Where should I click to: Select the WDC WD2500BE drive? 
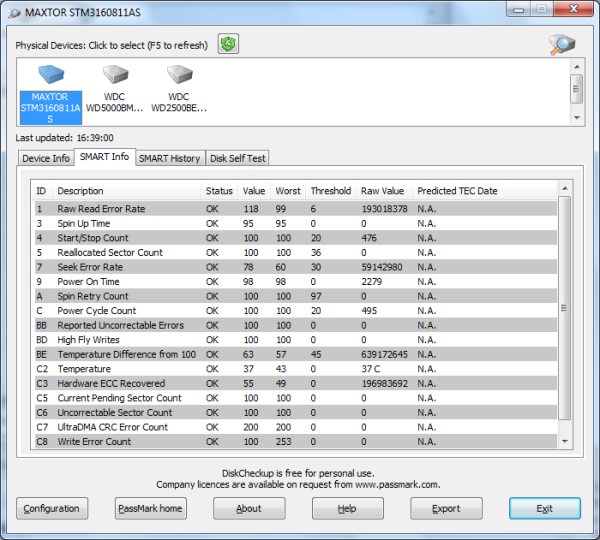179,89
